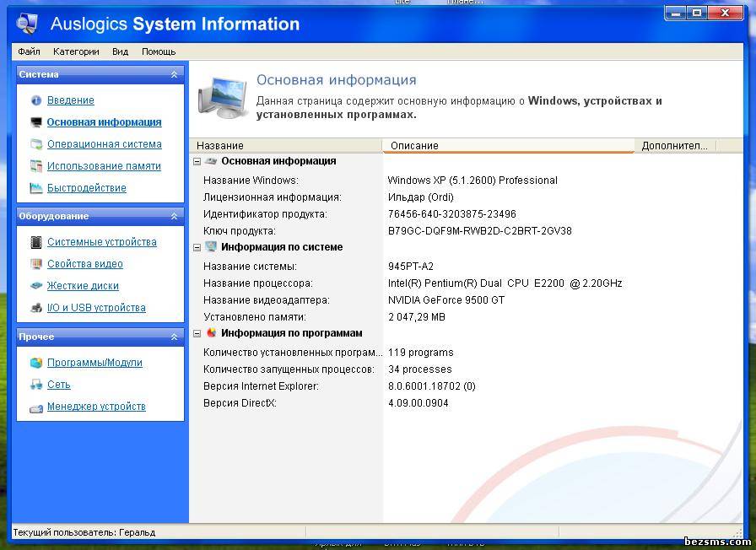Open the Категории menu
This screenshot has width=756, height=550.
76,51
